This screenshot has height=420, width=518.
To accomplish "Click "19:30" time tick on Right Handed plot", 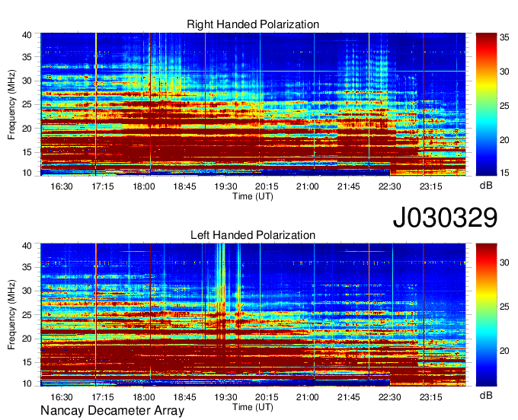I will (225, 186).
